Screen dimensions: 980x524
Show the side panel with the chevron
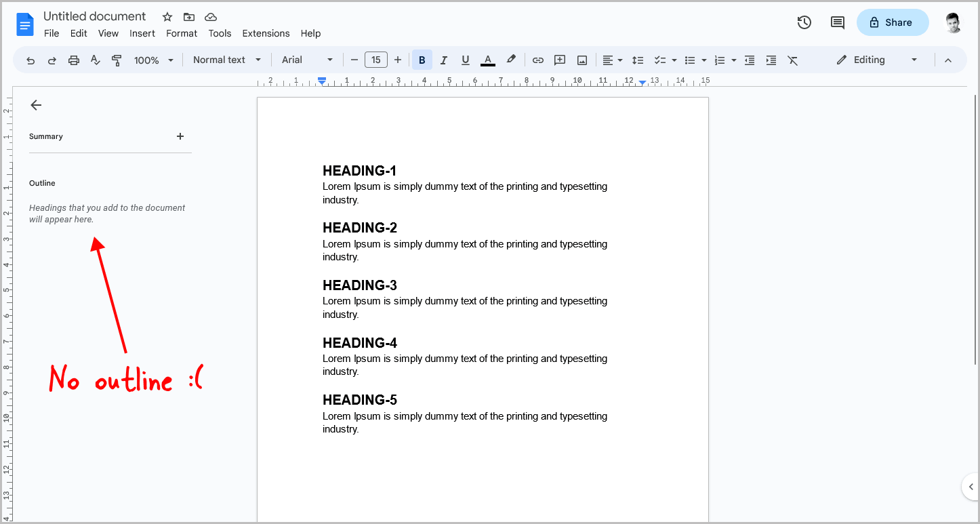point(971,487)
